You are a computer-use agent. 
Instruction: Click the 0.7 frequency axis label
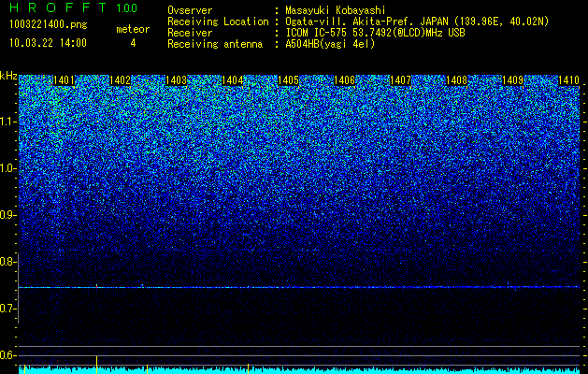point(8,309)
